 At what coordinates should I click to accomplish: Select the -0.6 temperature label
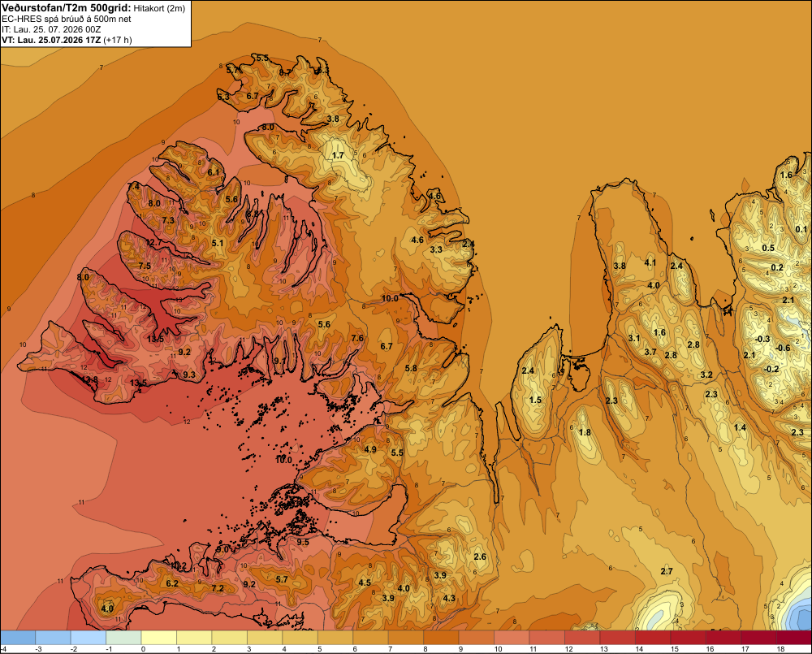pyautogui.click(x=783, y=348)
